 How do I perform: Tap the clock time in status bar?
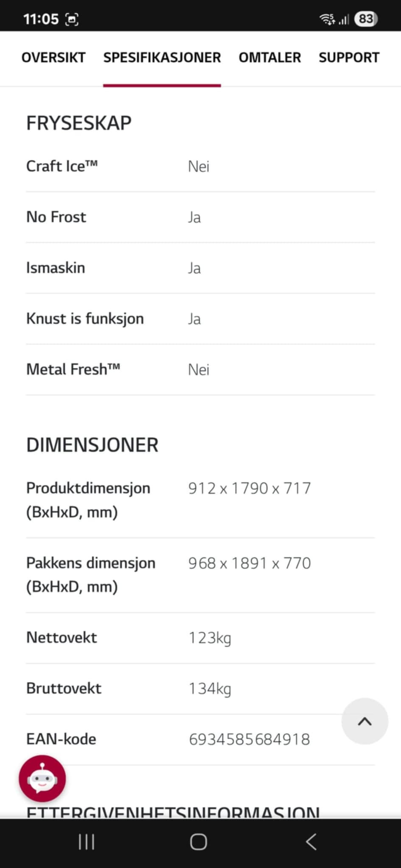[41, 19]
